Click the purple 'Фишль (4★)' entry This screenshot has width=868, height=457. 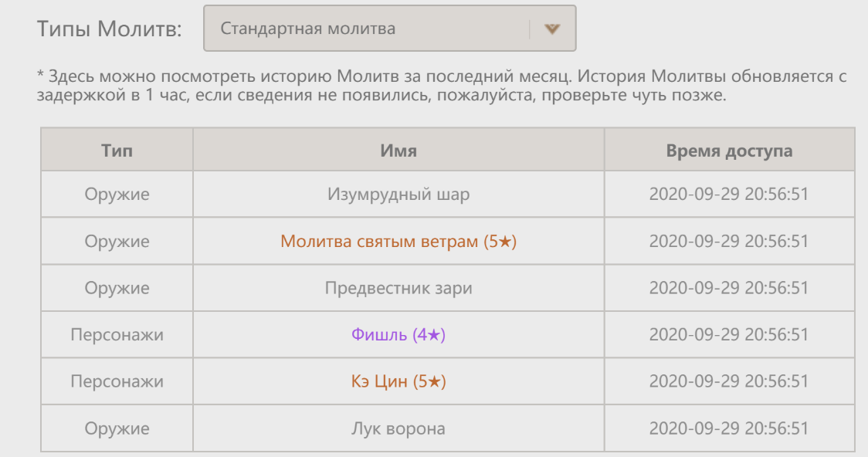398,335
